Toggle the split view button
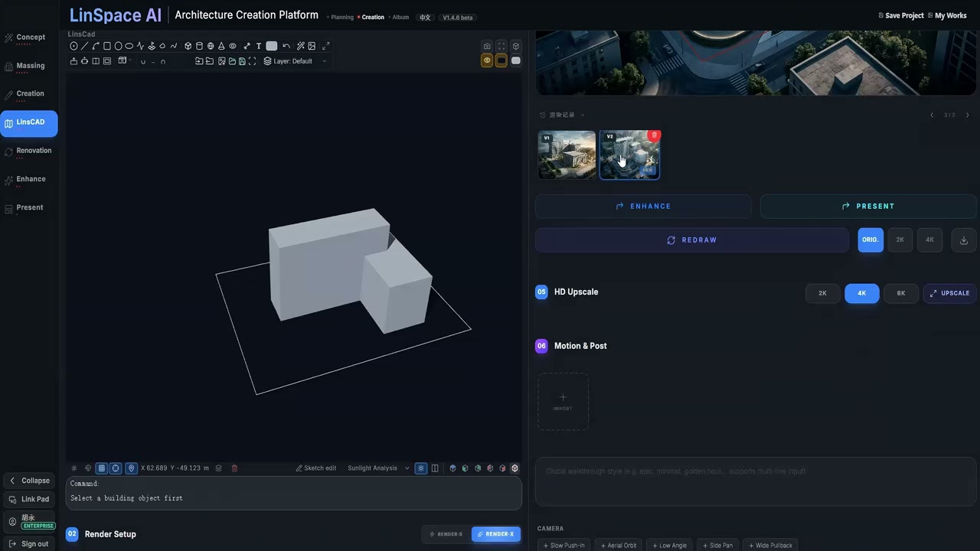 tap(435, 468)
